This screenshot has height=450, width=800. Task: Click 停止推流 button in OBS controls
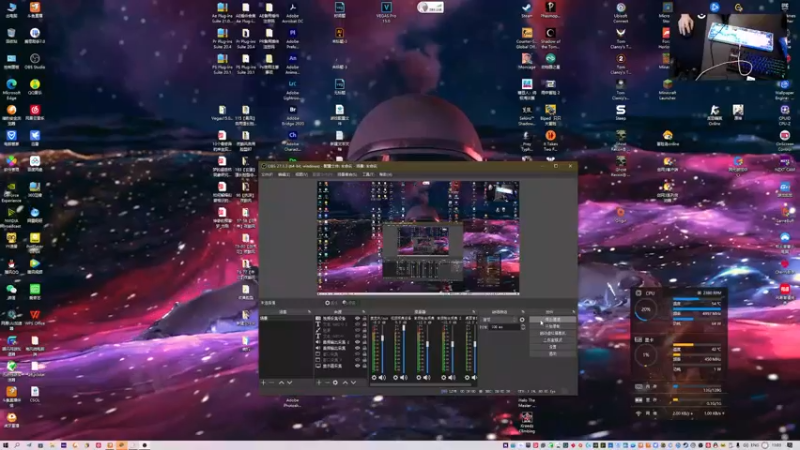tap(553, 319)
